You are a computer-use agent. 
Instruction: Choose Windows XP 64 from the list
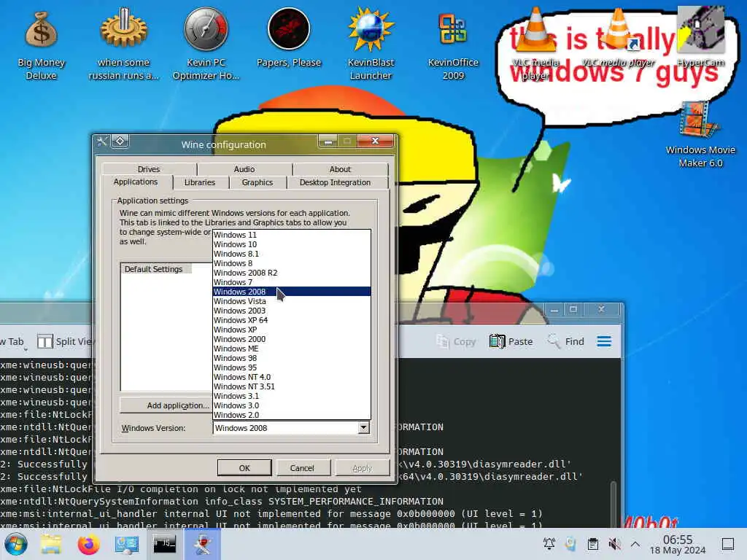292,320
